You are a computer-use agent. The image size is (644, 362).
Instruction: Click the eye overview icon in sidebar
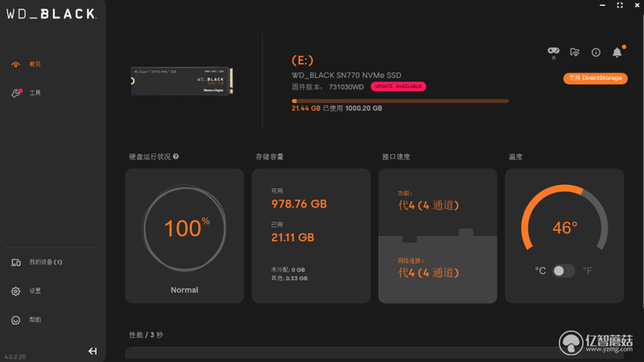(15, 64)
